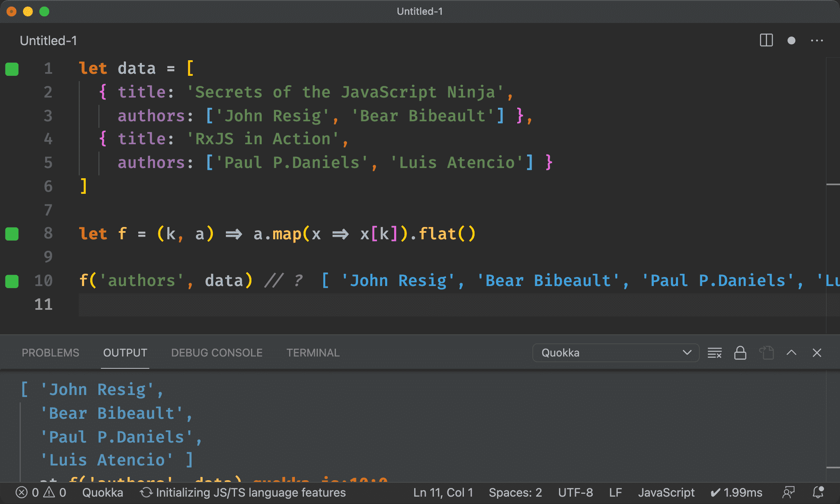This screenshot has width=840, height=504.
Task: Clear the output panel contents
Action: tap(714, 353)
